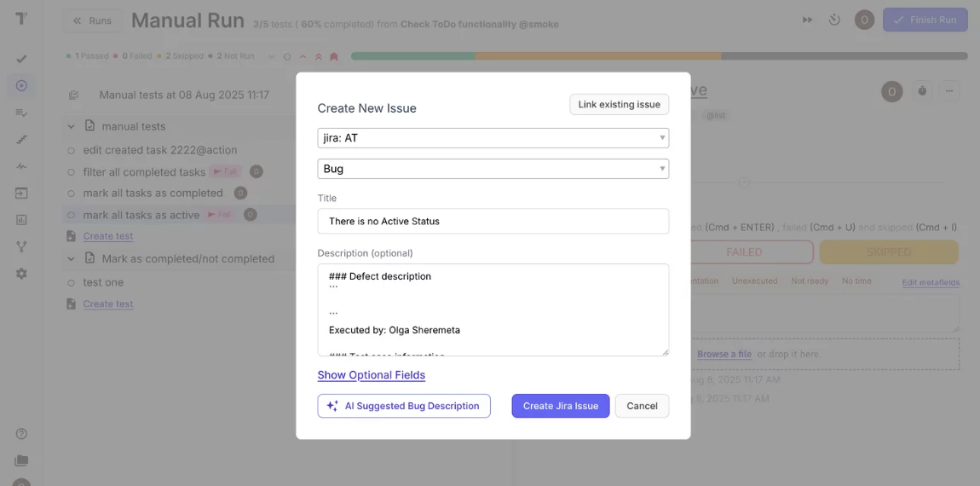The image size is (980, 486).
Task: Open the Help question mark icon
Action: tap(21, 433)
